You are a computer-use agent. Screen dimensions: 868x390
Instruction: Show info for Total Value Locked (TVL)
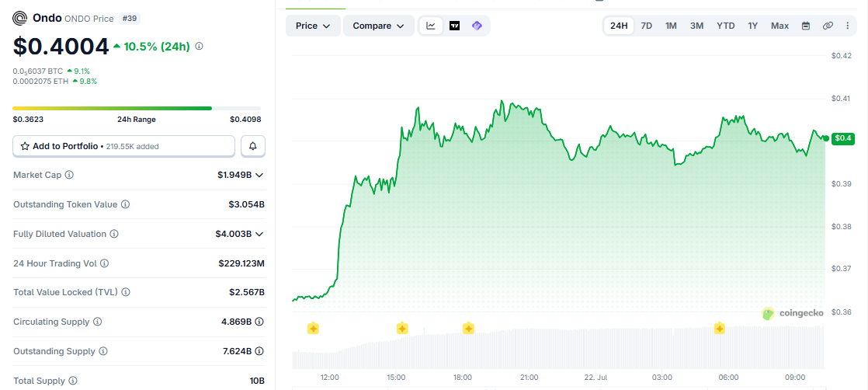(x=127, y=292)
